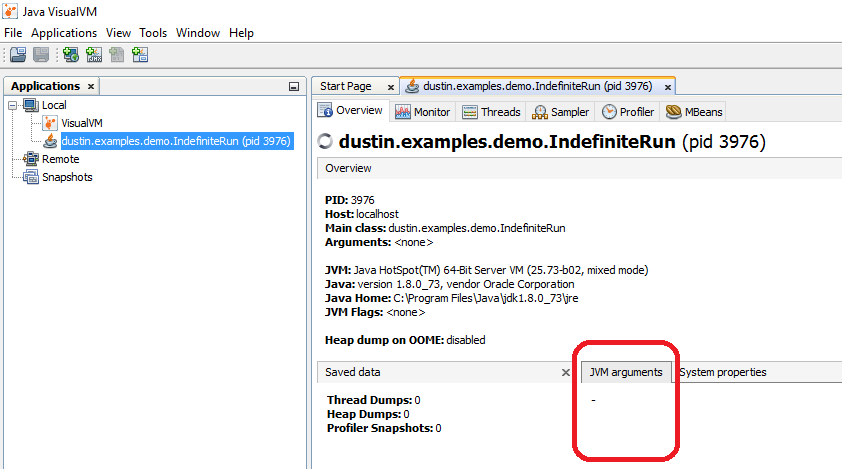This screenshot has height=469, width=842.
Task: Select the Remote tree node
Action: point(61,159)
